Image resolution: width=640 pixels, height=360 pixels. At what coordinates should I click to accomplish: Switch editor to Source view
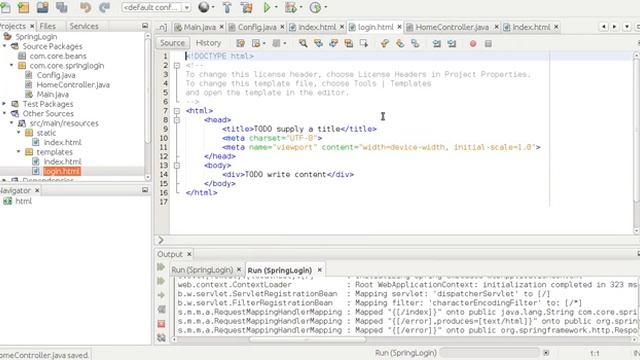(172, 43)
